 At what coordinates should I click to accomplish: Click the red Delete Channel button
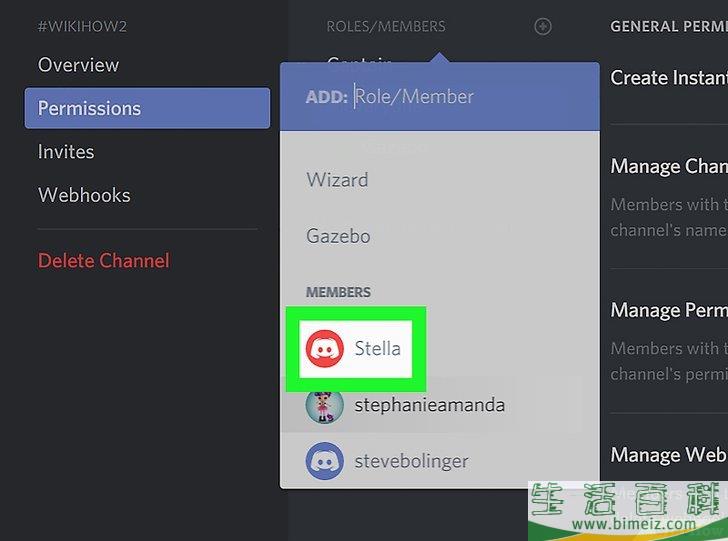click(104, 261)
